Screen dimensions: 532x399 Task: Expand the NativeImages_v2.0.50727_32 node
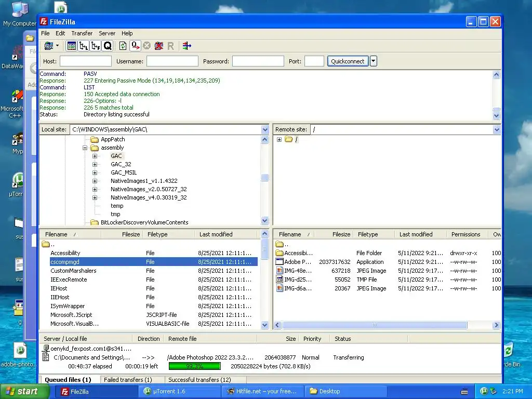pyautogui.click(x=95, y=189)
